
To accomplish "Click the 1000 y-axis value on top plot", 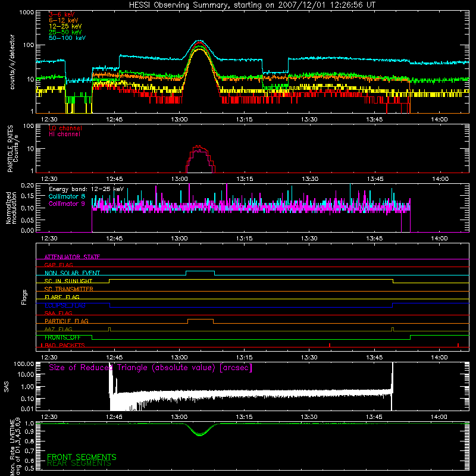I will tap(27, 12).
